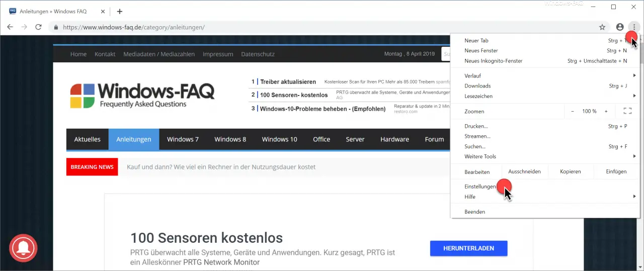
Task: Choose Neues Fenster from the menu
Action: click(545, 51)
